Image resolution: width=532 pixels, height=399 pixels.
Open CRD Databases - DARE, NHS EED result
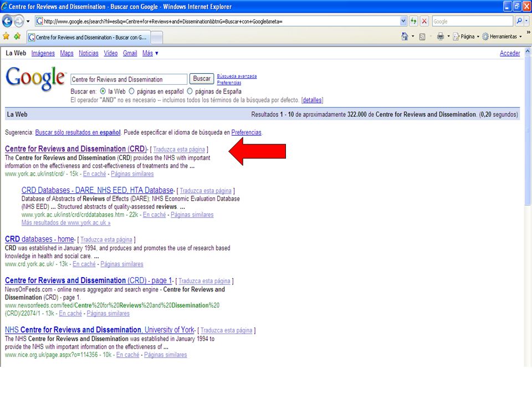tap(98, 190)
